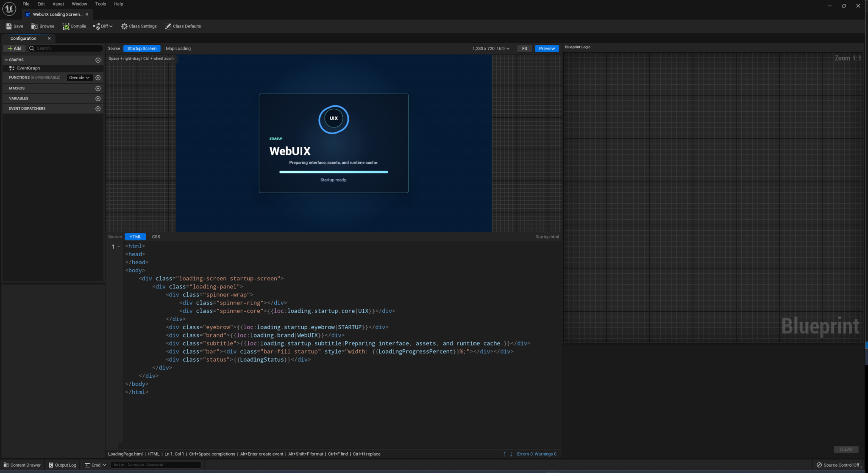Open the Override functions dropdown
This screenshot has height=473, width=868.
click(x=79, y=77)
